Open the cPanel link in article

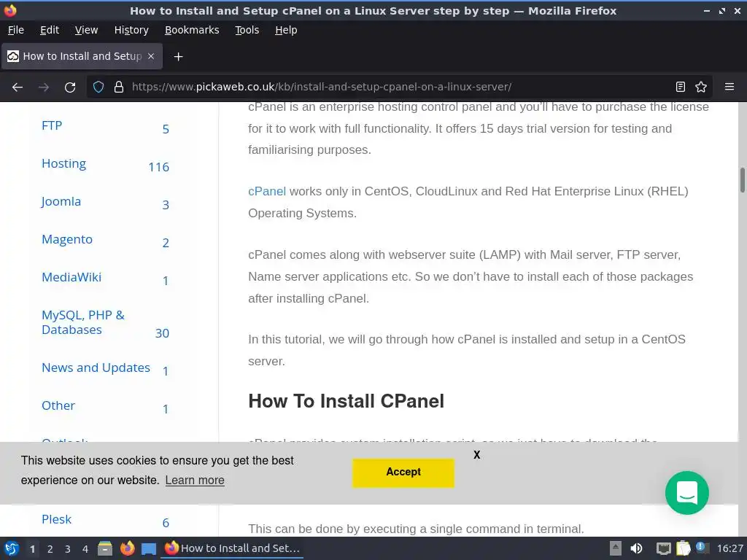267,192
